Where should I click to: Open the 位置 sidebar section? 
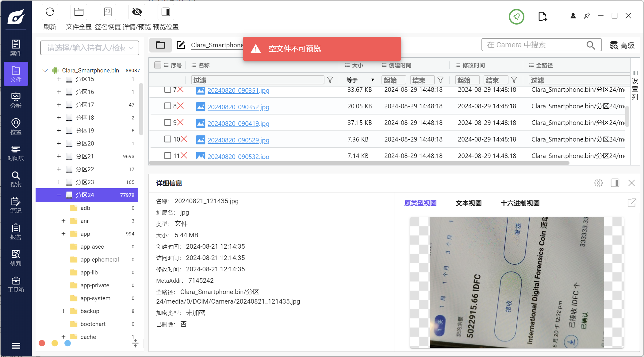pos(16,126)
